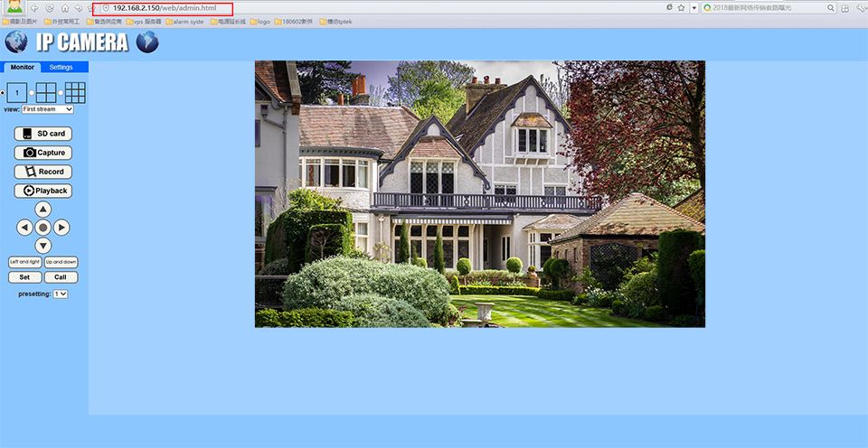Click the browser address bar URL
868x448 pixels.
[165, 8]
